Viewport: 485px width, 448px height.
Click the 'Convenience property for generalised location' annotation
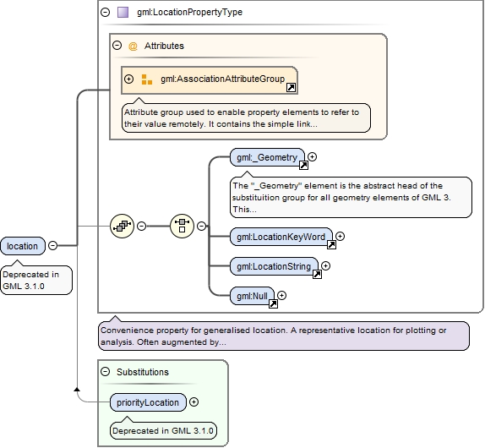tap(284, 336)
